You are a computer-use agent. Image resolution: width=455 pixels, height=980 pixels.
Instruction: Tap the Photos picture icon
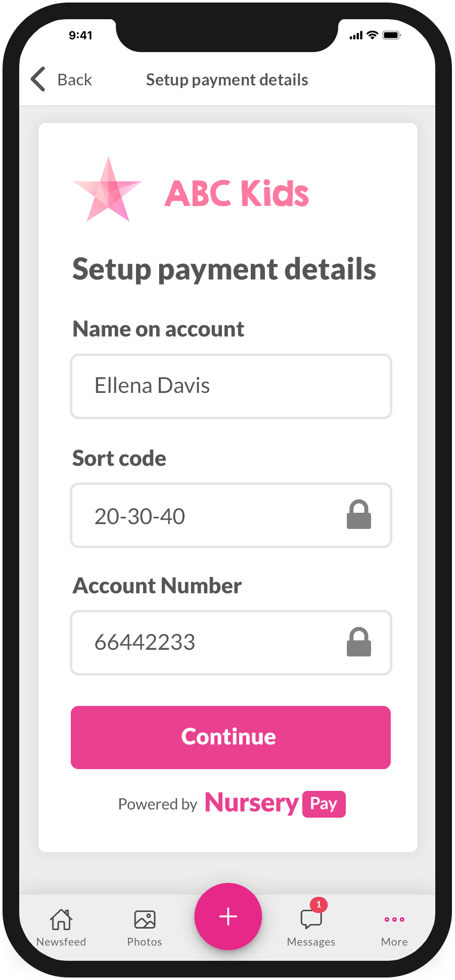pos(145,919)
